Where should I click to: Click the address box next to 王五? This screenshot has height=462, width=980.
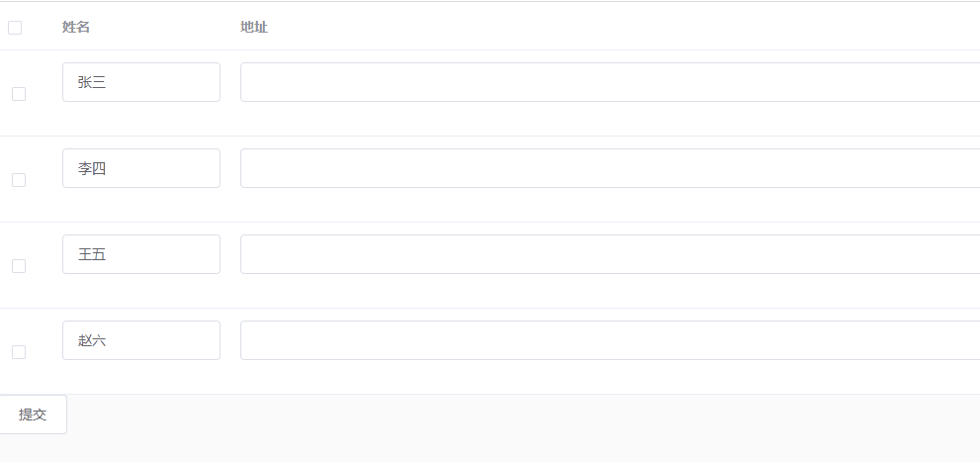[609, 254]
